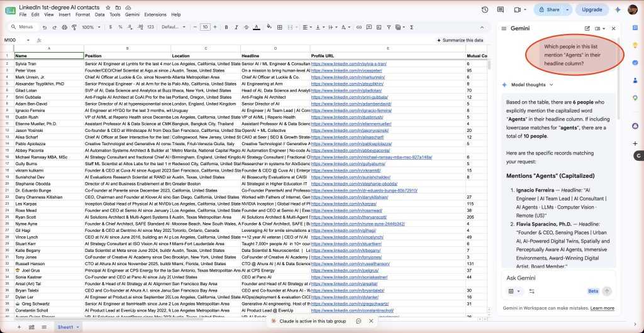This screenshot has height=333, width=644.
Task: Open the Format menu
Action: click(82, 14)
